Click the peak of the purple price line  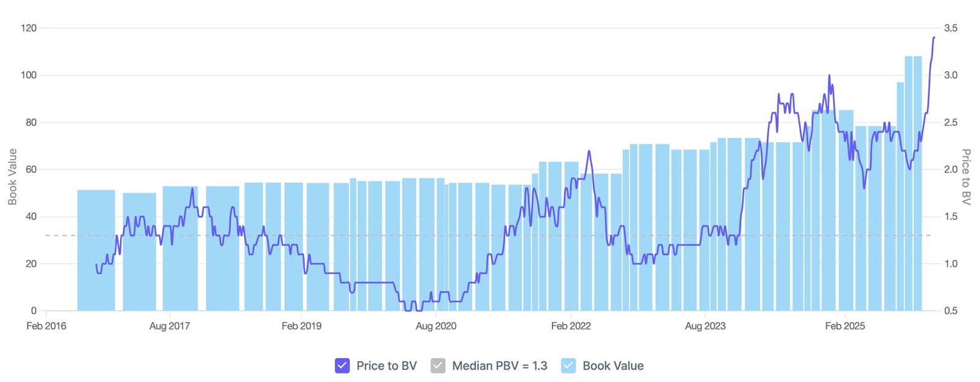coord(933,38)
